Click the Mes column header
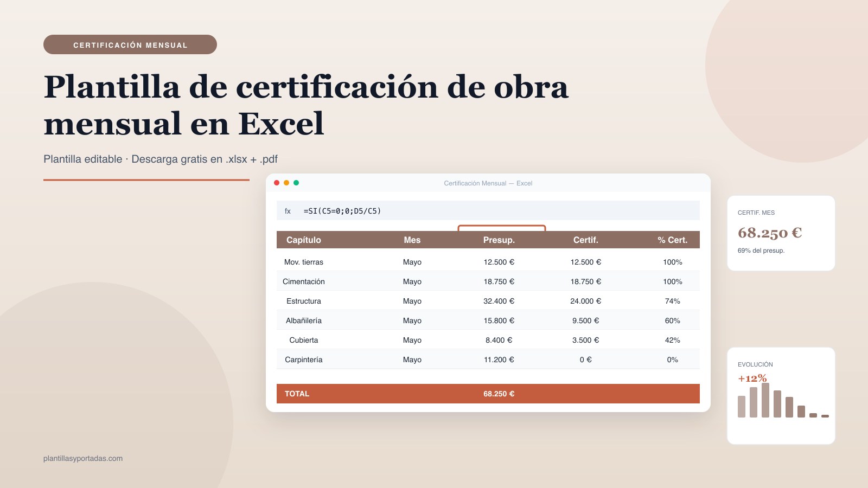 tap(412, 240)
